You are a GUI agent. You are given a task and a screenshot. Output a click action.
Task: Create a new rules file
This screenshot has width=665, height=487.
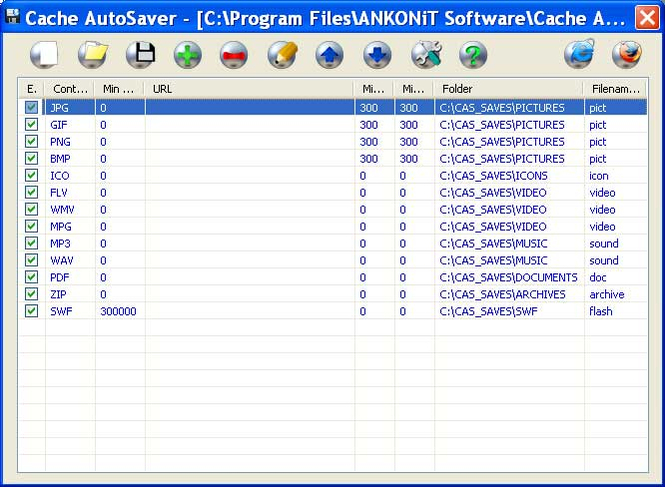point(44,55)
